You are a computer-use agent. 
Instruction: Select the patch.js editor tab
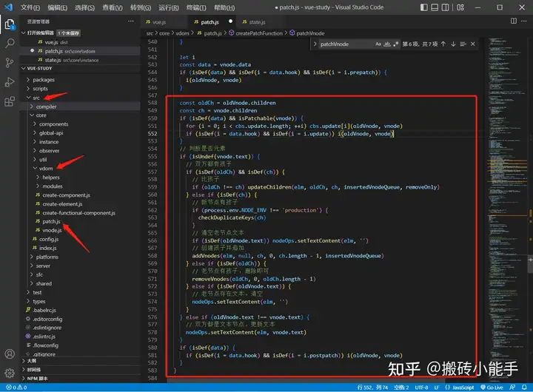[209, 22]
